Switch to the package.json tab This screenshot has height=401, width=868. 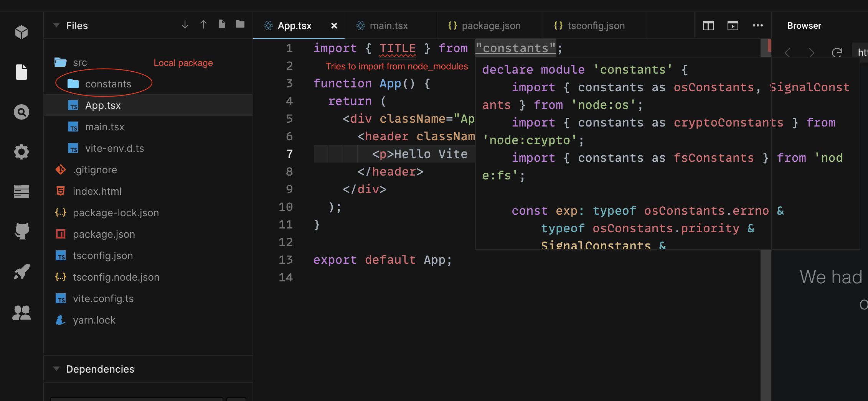click(x=490, y=25)
